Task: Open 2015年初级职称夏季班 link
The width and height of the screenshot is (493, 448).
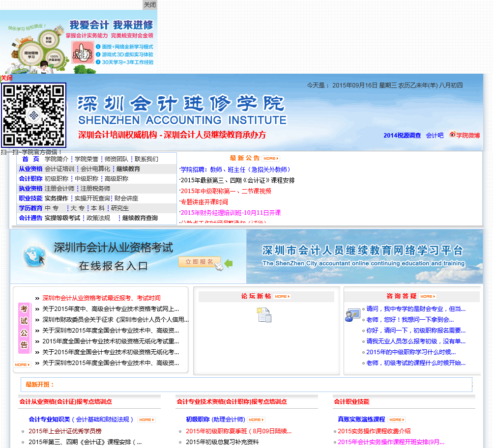Action: (239, 431)
